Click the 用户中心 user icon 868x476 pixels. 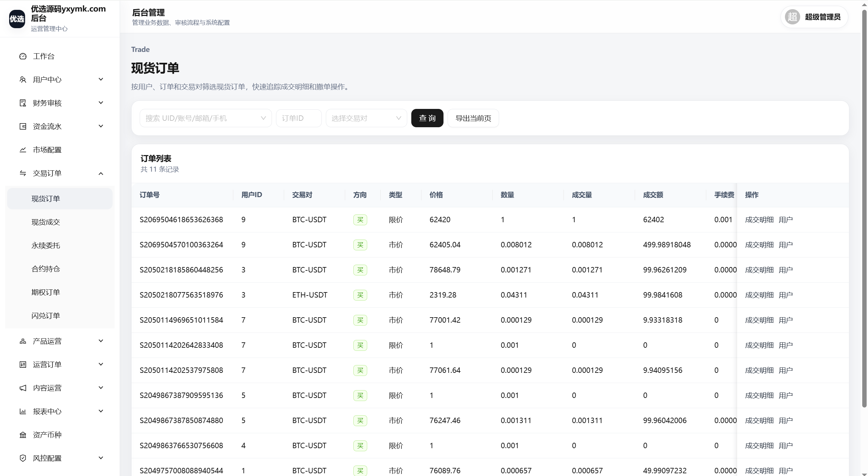coord(23,80)
